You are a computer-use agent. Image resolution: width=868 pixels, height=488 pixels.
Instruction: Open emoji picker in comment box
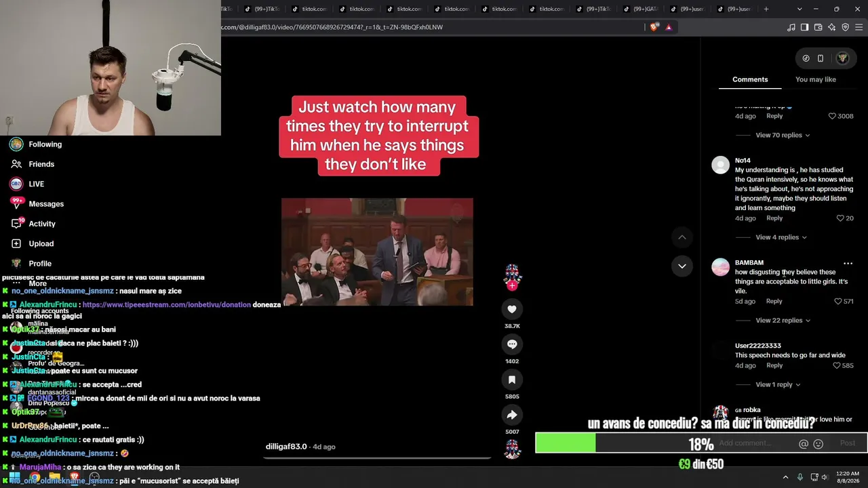click(x=818, y=444)
